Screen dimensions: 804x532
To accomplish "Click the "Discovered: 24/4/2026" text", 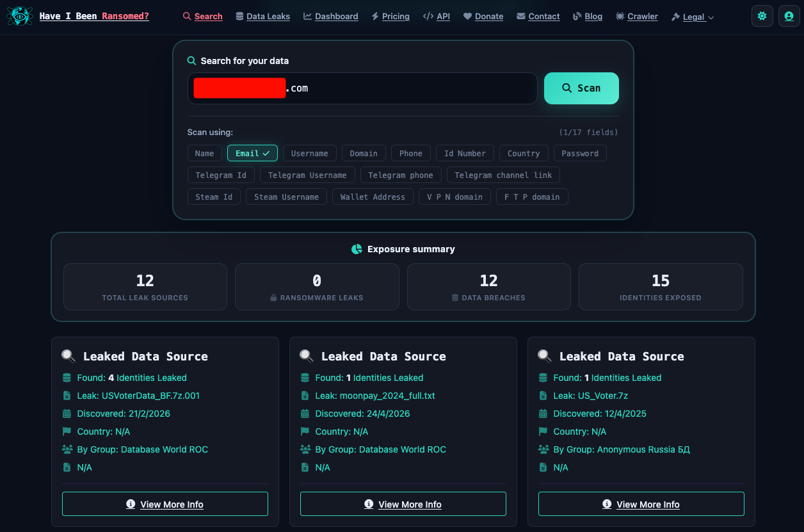I will coord(362,414).
